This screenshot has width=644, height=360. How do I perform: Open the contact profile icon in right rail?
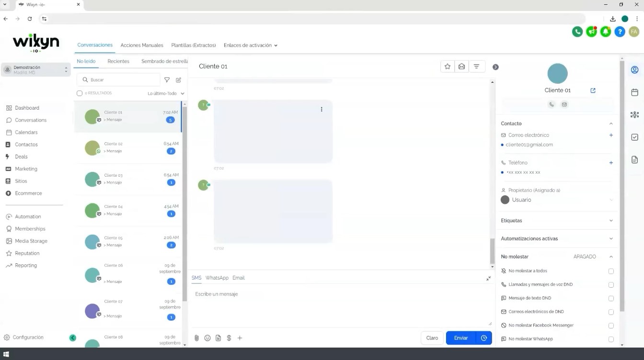634,70
